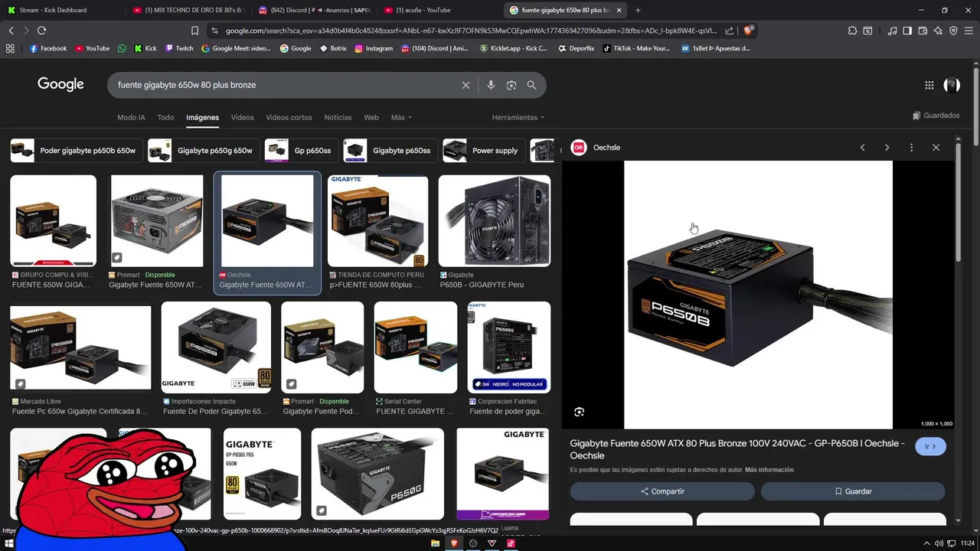980x551 pixels.
Task: Open TIENDA DE COMPUTO PERU result thumbnail
Action: (x=377, y=220)
